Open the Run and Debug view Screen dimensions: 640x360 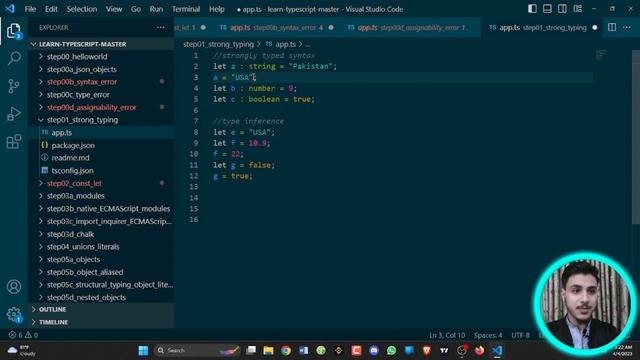13,114
